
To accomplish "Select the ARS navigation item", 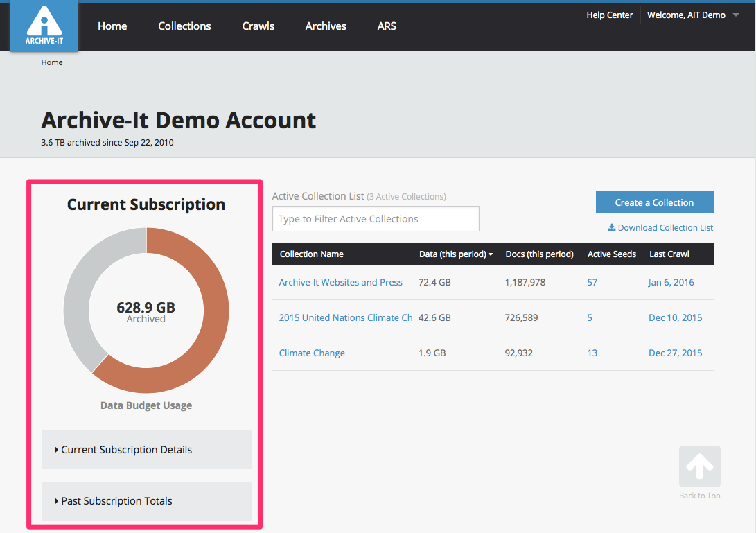I will click(387, 26).
